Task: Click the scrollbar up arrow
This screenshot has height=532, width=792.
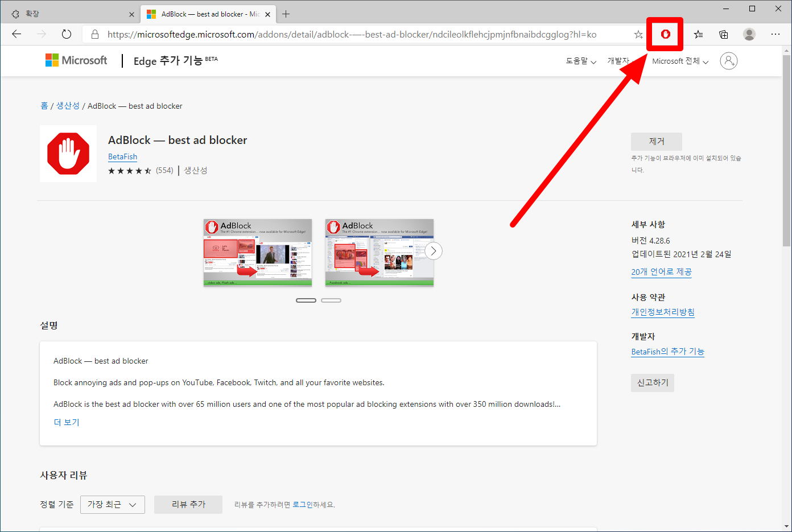Action: click(x=787, y=51)
